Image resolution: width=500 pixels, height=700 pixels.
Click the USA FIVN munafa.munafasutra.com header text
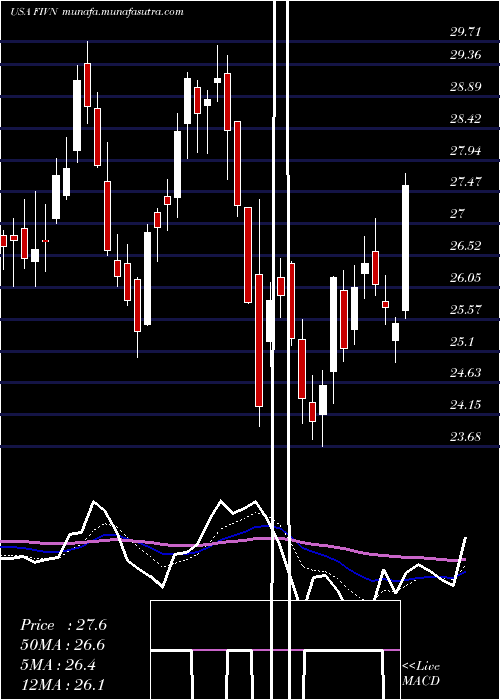(97, 12)
